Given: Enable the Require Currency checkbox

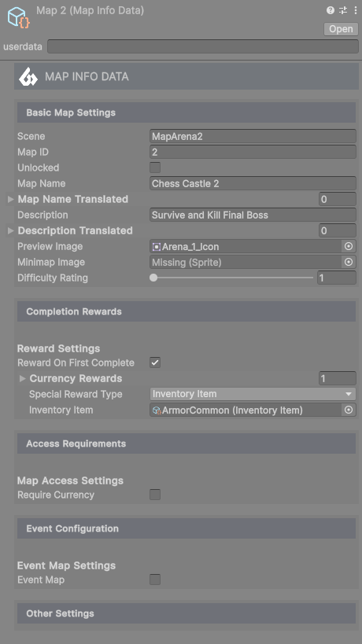Looking at the screenshot, I should (x=155, y=495).
